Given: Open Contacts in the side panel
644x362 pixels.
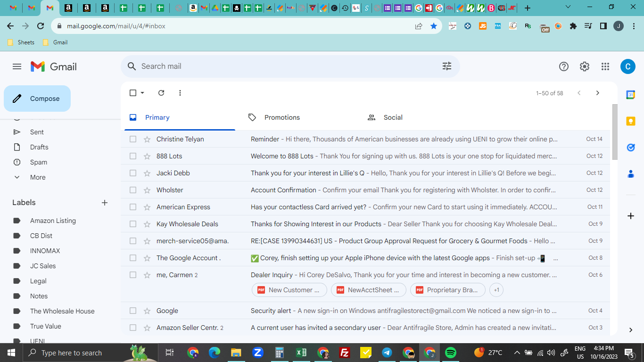Looking at the screenshot, I should tap(631, 174).
